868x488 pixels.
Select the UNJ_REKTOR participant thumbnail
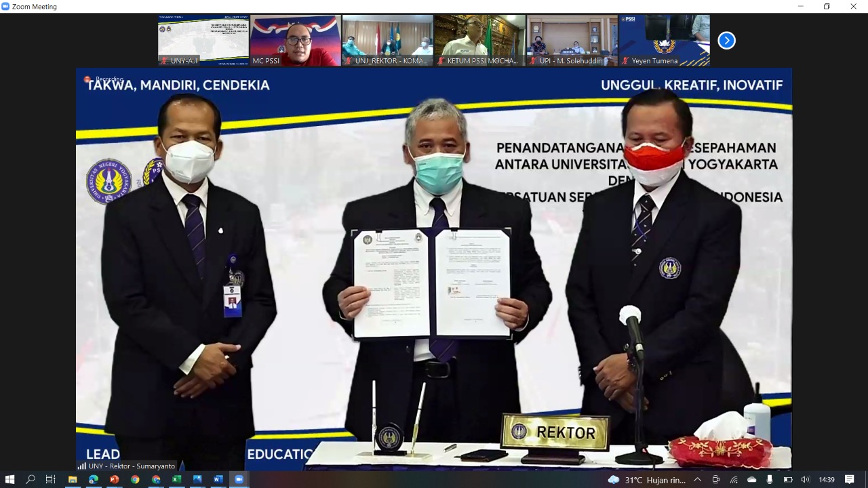tap(388, 40)
